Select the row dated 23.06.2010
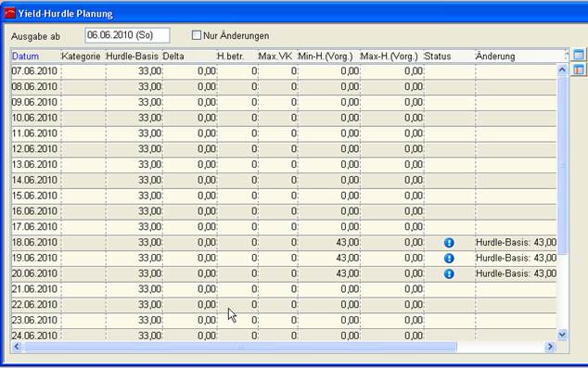 (284, 320)
